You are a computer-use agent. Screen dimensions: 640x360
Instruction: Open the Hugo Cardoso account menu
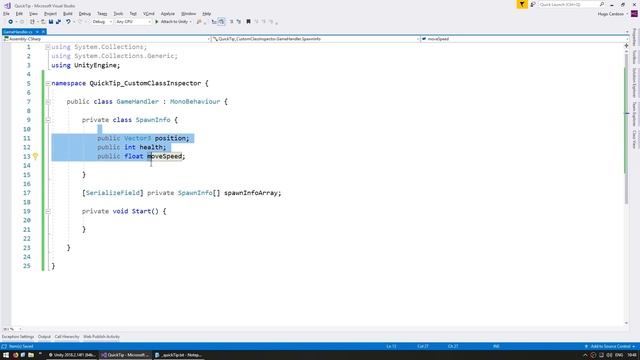pyautogui.click(x=612, y=14)
